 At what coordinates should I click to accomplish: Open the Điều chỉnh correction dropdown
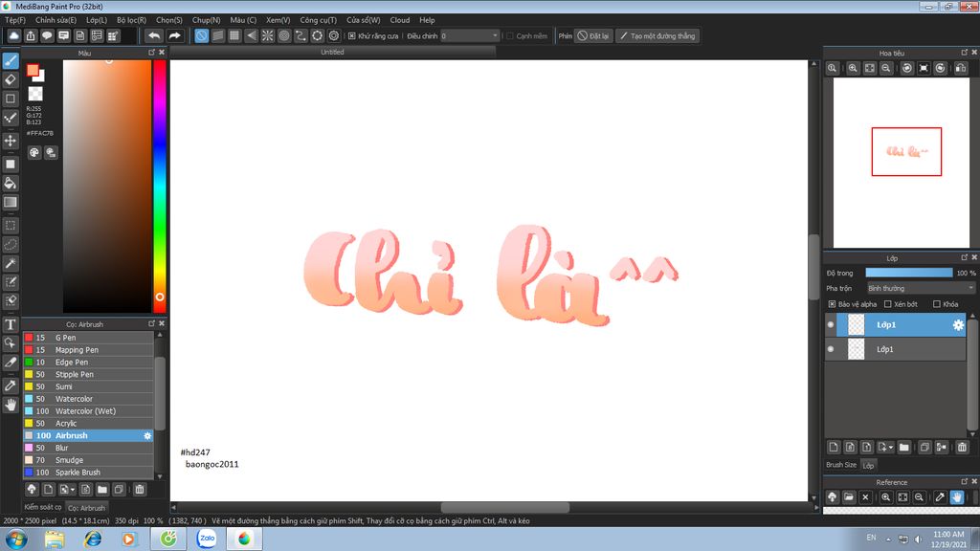pos(469,35)
